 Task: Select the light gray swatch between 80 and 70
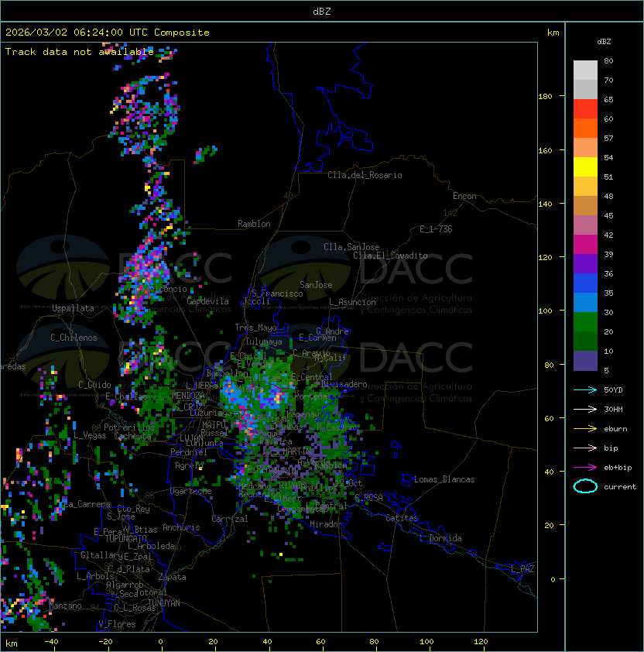[585, 70]
